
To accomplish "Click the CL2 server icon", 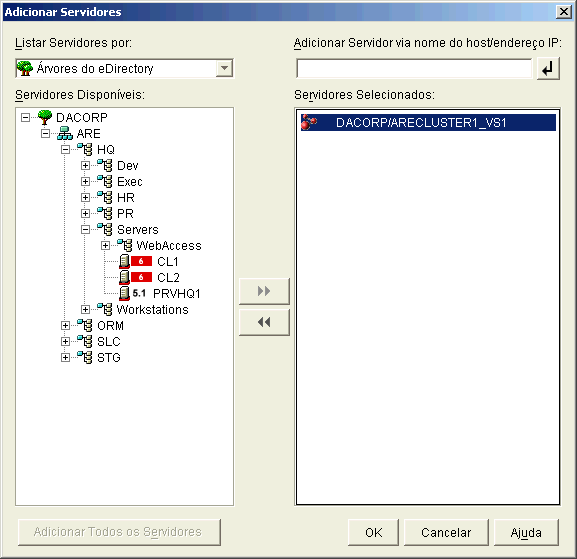I will tap(124, 277).
